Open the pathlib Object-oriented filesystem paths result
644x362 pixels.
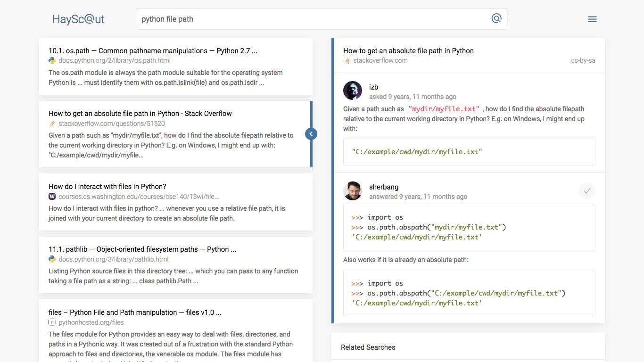click(142, 249)
